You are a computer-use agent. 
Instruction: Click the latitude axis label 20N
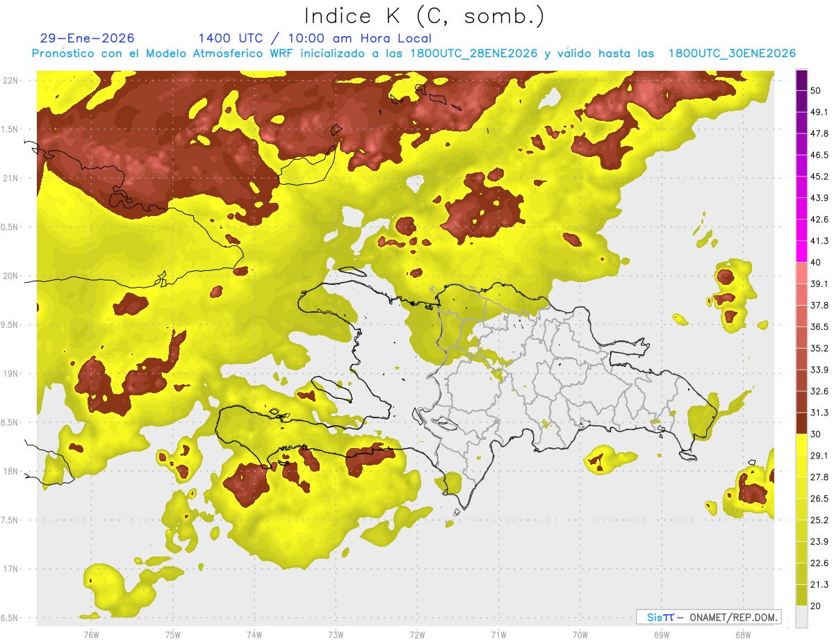coord(12,276)
